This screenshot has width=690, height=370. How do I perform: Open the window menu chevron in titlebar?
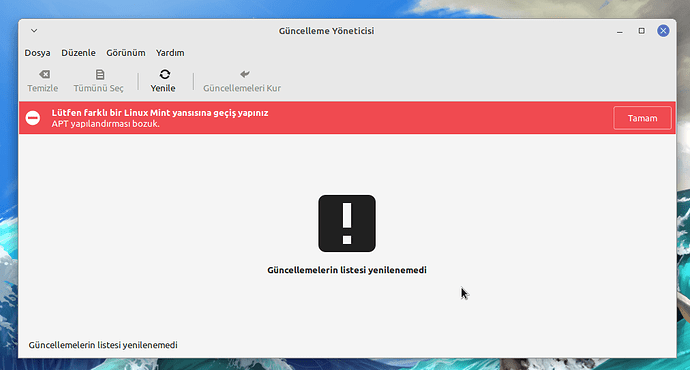[x=34, y=31]
